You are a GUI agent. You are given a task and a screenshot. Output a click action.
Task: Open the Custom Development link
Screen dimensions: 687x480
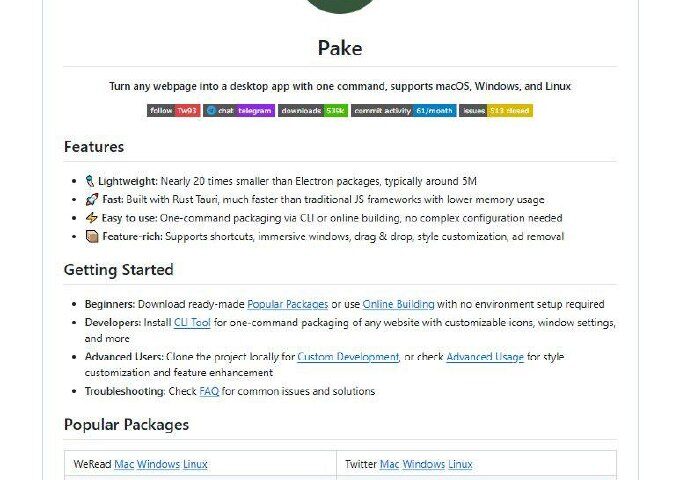tap(348, 356)
